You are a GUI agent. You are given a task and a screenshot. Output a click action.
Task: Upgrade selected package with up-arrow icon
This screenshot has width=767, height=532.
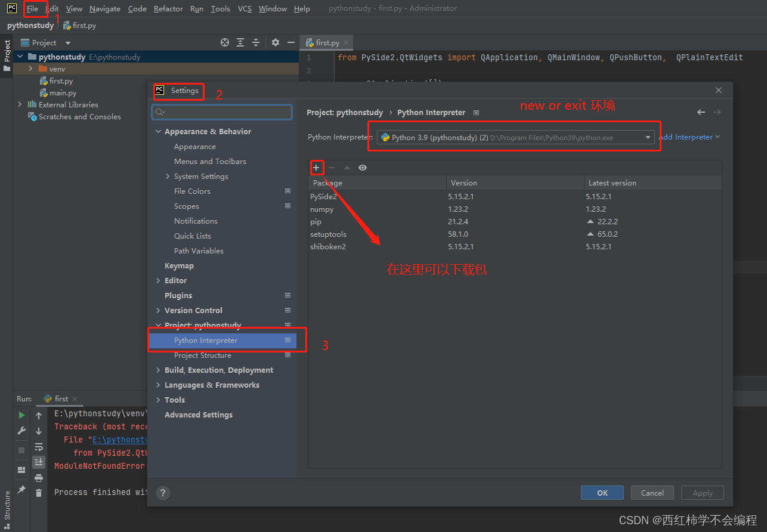click(347, 168)
